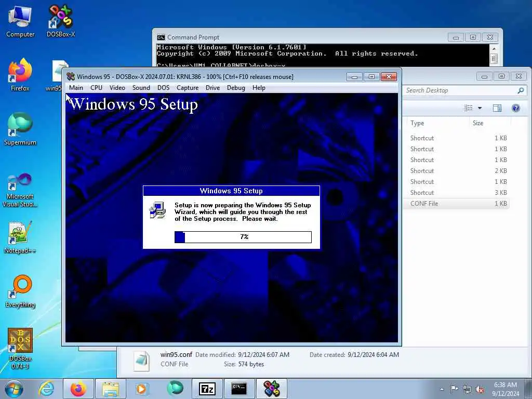
Task: Click the Explorer help question mark icon
Action: pos(516,108)
